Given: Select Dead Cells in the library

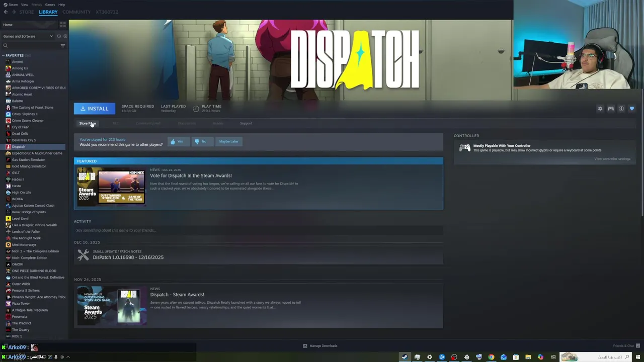Looking at the screenshot, I should point(20,134).
